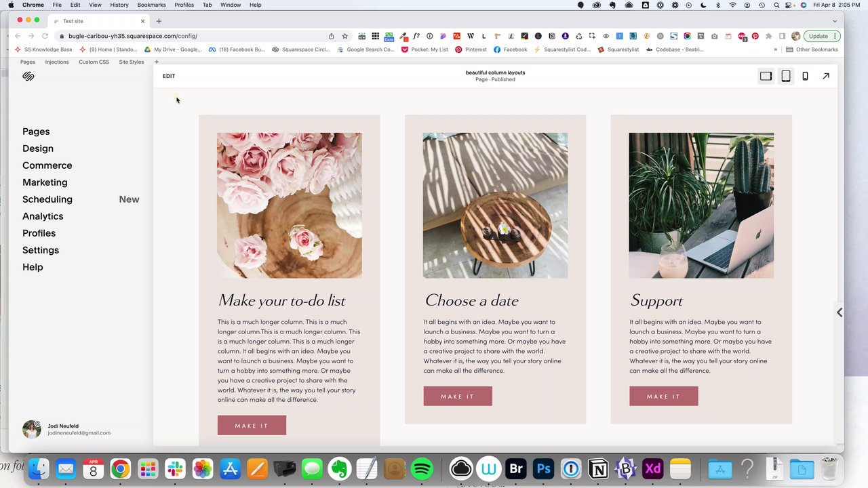This screenshot has width=868, height=488.
Task: Open the Design menu in sidebar
Action: click(38, 148)
